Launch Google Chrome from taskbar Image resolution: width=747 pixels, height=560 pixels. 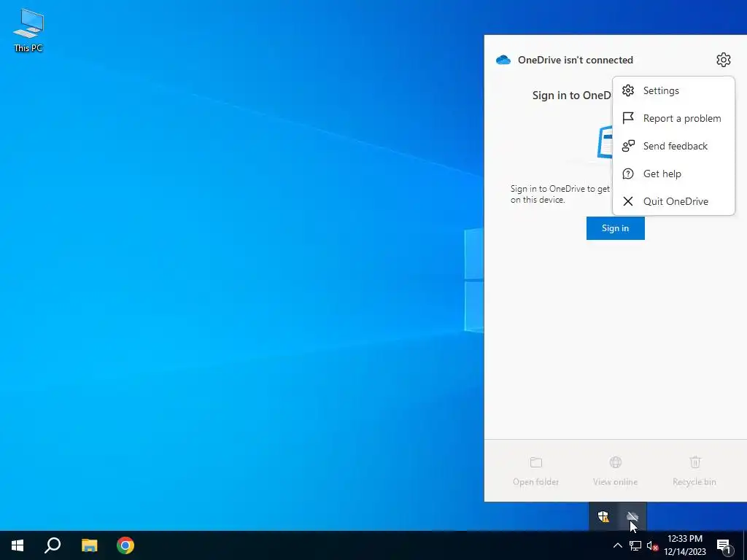[125, 545]
